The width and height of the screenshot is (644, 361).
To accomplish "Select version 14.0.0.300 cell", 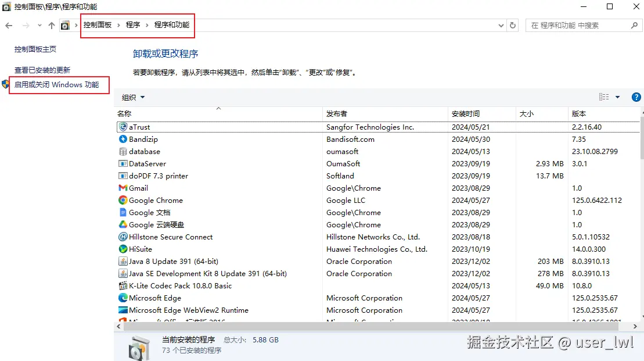I will click(x=589, y=249).
